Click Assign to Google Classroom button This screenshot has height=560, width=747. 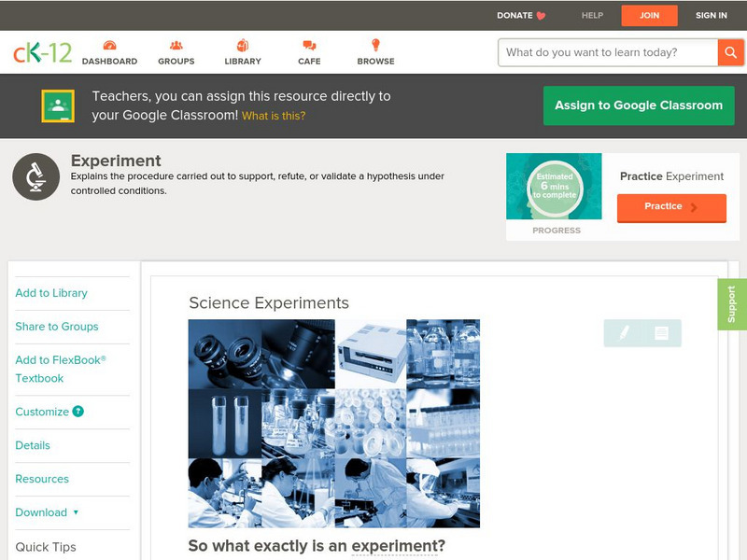coord(639,105)
